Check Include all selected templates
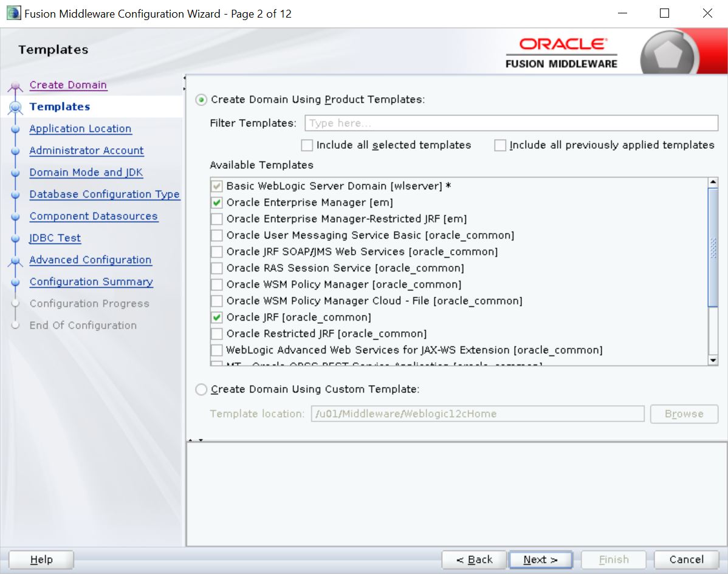The image size is (728, 574). (x=307, y=145)
